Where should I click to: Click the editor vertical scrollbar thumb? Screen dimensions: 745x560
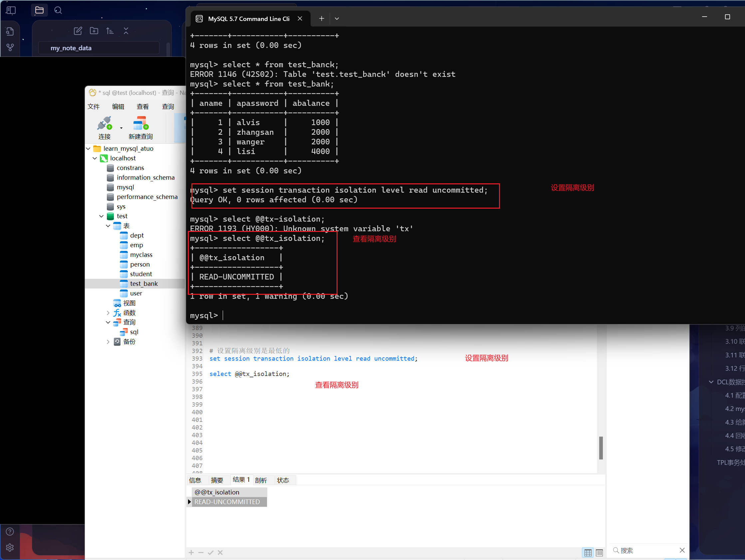601,448
